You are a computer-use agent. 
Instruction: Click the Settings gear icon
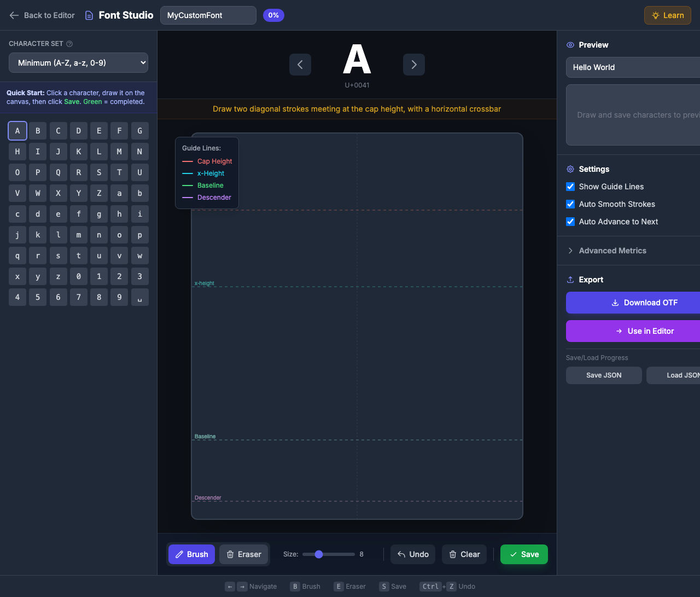[570, 169]
